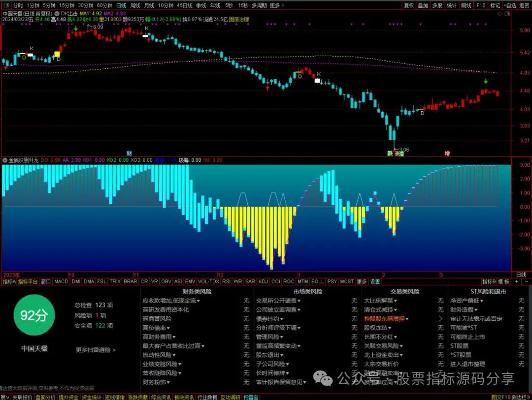The image size is (532, 400).
Task: Click 审计无法表示或否定 item
Action: pos(476,319)
